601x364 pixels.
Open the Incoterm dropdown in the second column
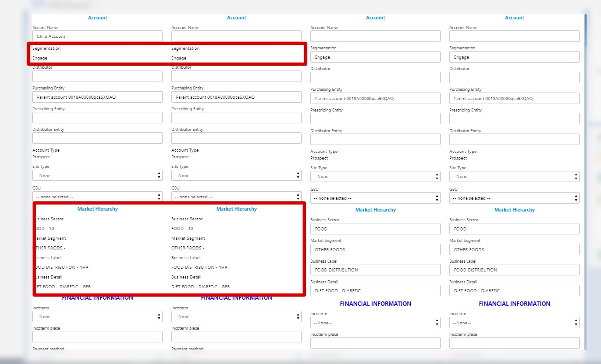[x=237, y=316]
